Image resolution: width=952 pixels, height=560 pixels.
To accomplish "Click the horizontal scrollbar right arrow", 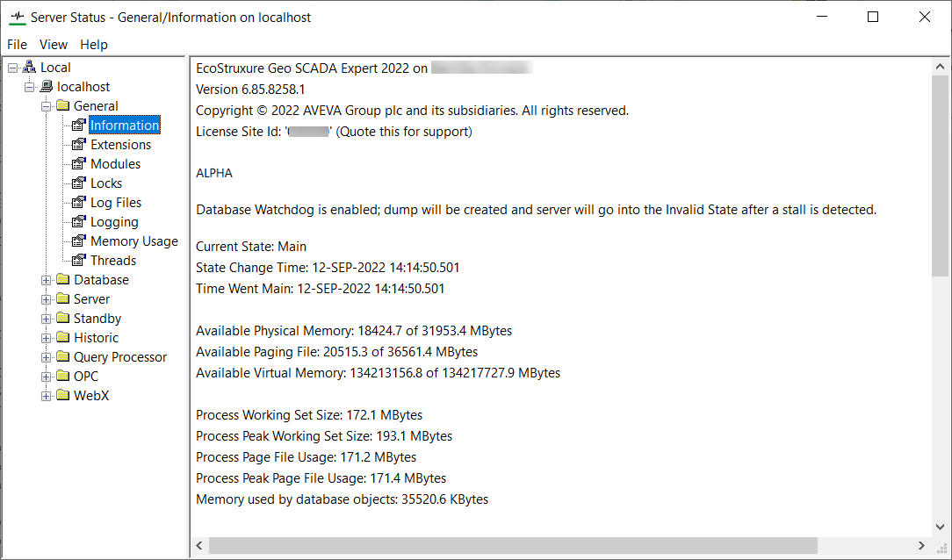I will [x=921, y=546].
